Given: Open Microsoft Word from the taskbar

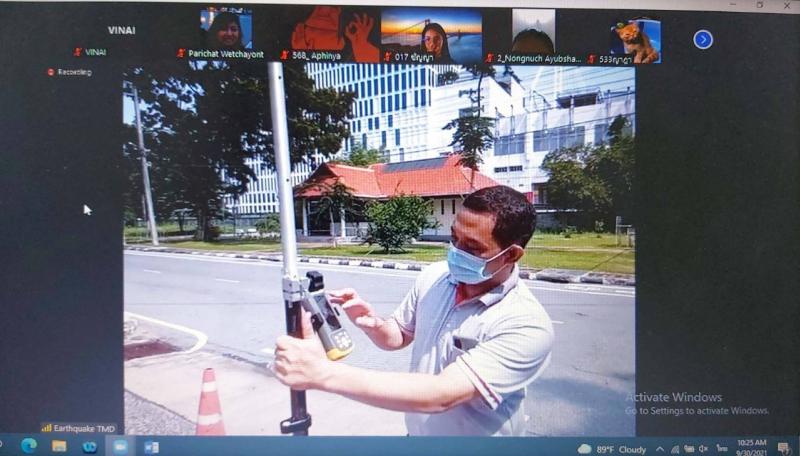Looking at the screenshot, I should click(x=151, y=447).
